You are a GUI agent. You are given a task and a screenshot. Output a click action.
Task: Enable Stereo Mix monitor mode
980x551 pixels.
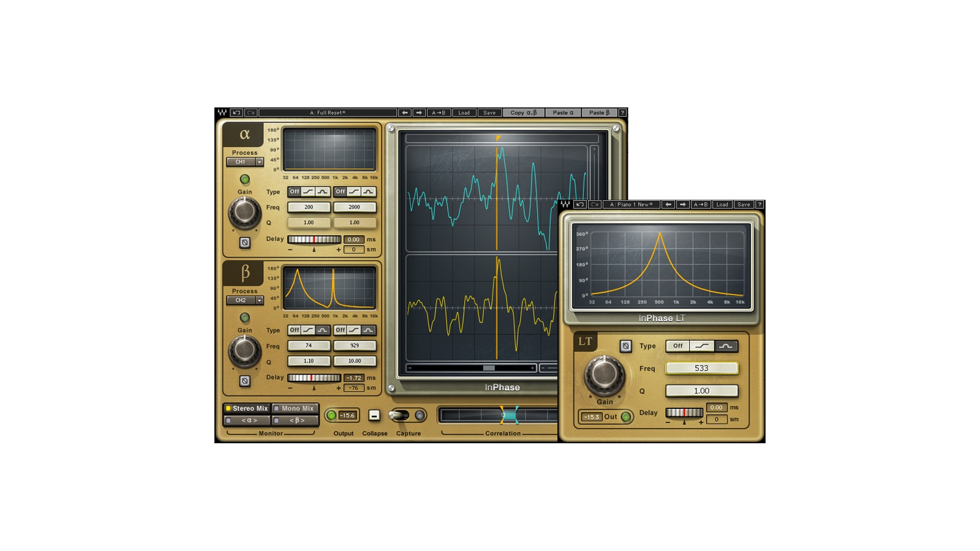click(x=247, y=408)
